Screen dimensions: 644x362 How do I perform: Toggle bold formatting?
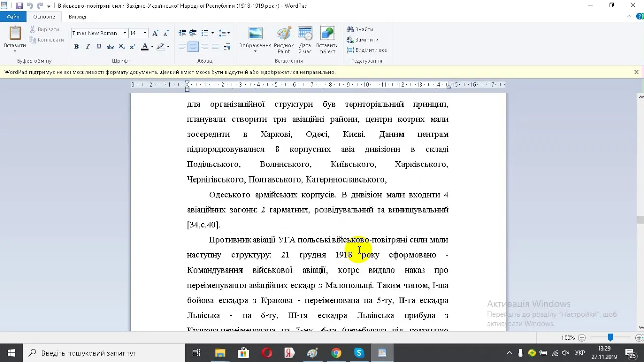tap(76, 47)
